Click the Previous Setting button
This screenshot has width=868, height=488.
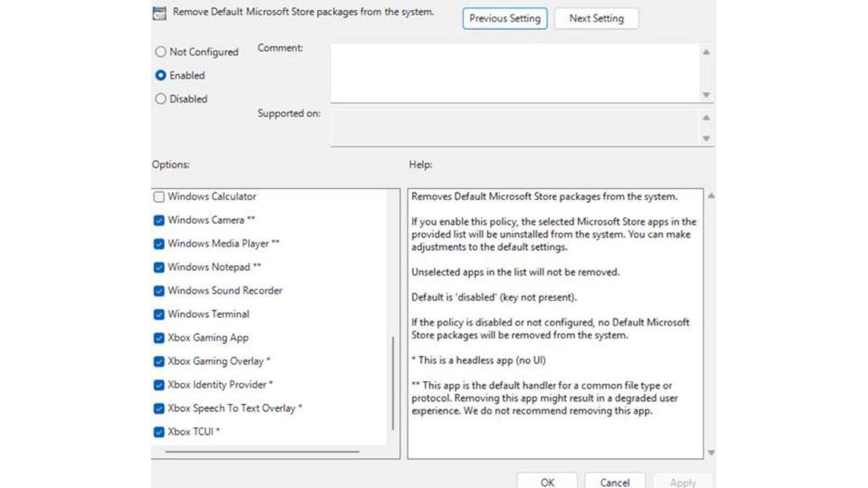[504, 18]
